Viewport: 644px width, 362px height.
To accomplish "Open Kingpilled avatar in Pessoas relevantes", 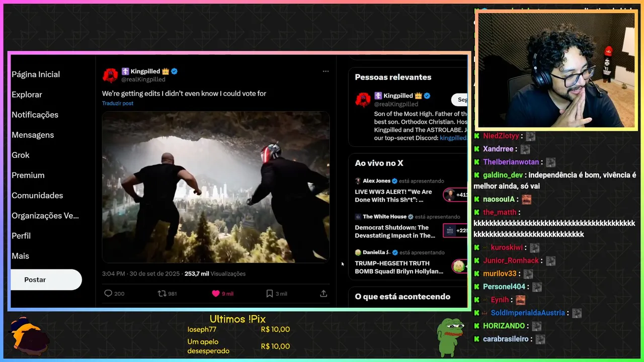I will [x=363, y=100].
